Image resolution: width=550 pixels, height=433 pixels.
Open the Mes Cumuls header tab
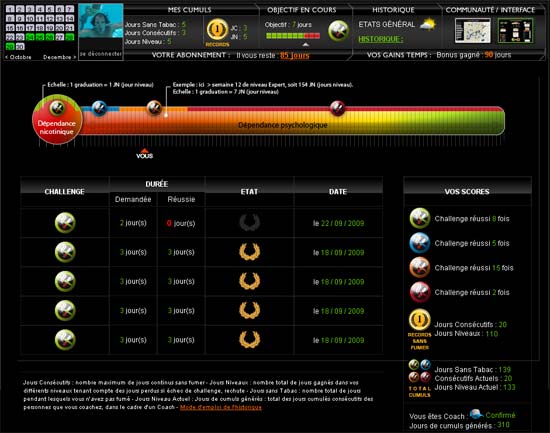(x=189, y=10)
